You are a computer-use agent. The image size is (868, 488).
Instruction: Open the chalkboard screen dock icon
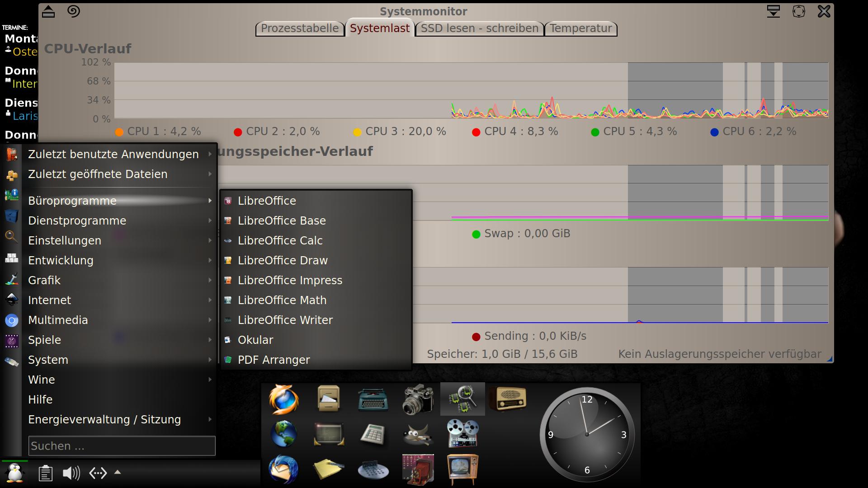(329, 434)
